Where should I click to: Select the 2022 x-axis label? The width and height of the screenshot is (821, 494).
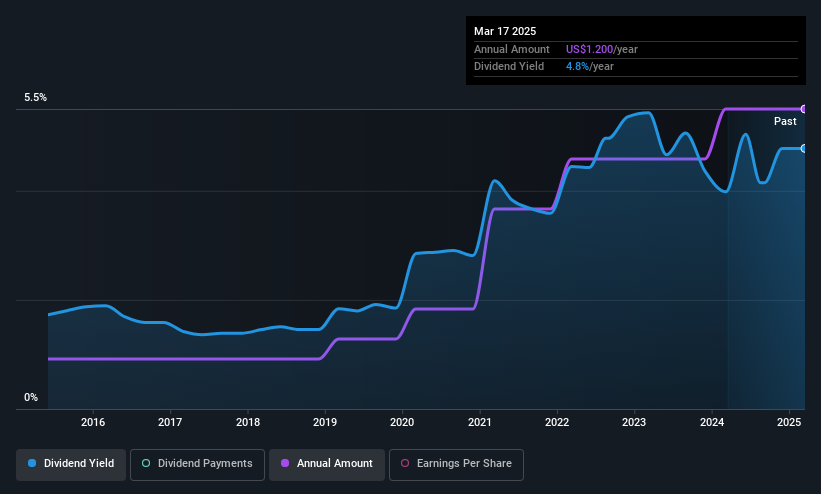click(557, 422)
